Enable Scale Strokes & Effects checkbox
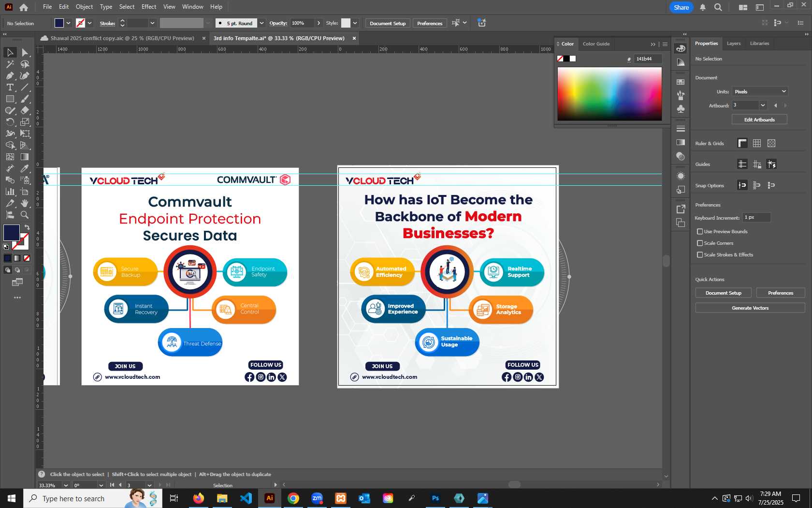 tap(700, 255)
